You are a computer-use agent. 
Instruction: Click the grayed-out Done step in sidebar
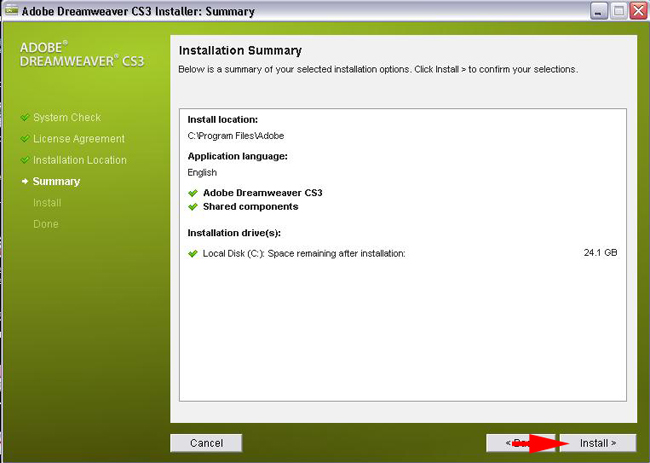46,224
